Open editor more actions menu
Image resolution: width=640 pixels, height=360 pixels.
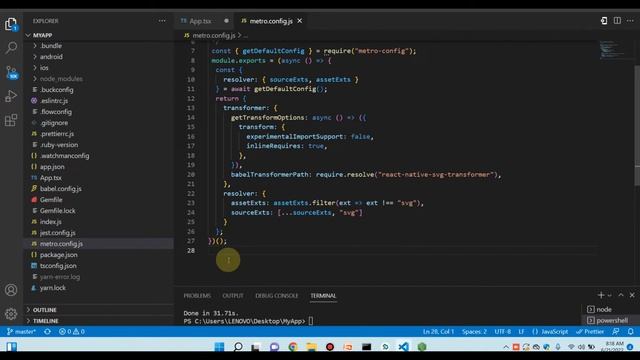tap(630, 21)
